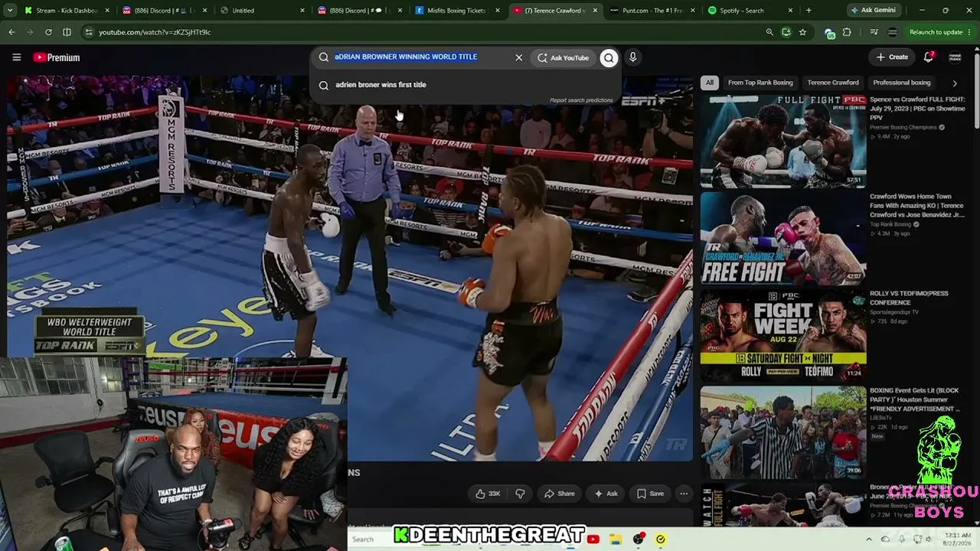This screenshot has width=980, height=551.
Task: Open Spence vs Crawford full fight thumbnail
Action: tap(783, 142)
